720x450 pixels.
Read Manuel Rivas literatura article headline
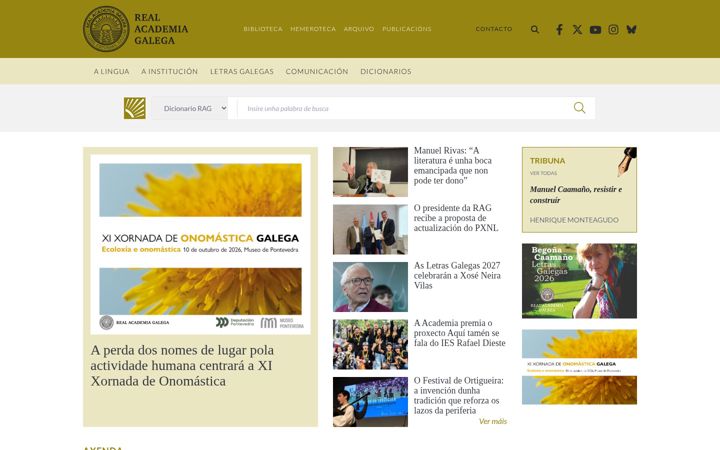pos(453,165)
